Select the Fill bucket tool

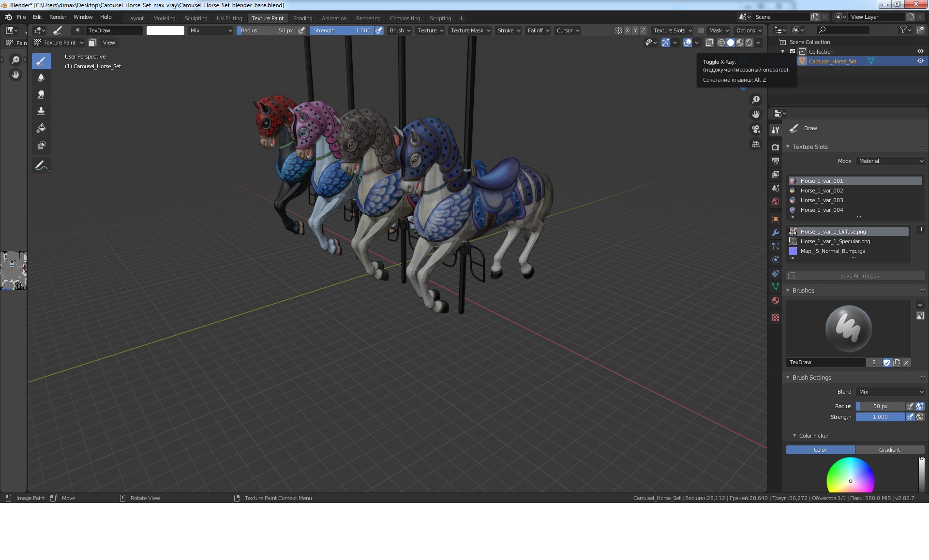[x=42, y=128]
